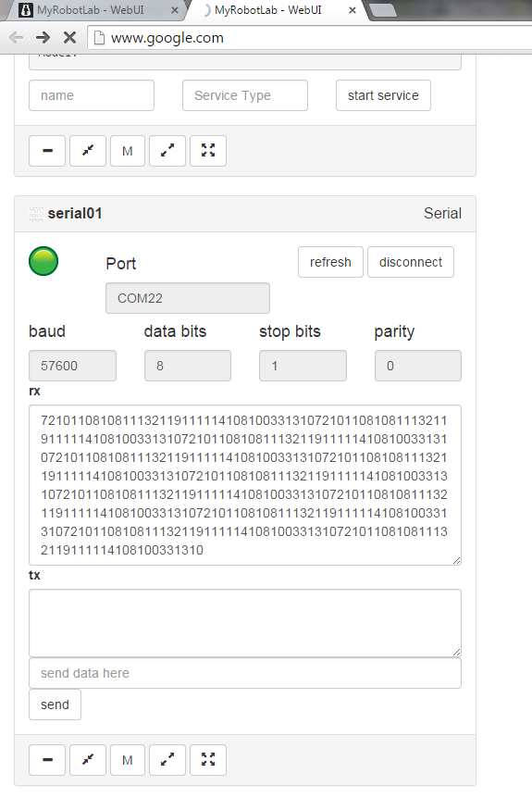
Task: Click the send button
Action: (x=55, y=704)
